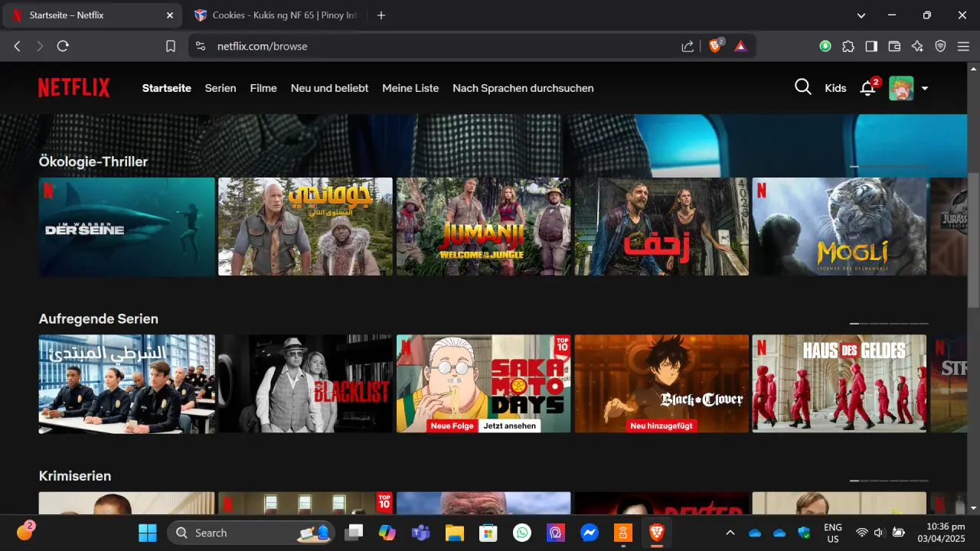Viewport: 980px width, 551px height.
Task: Open the Leo AI sparkle icon
Action: (x=917, y=46)
